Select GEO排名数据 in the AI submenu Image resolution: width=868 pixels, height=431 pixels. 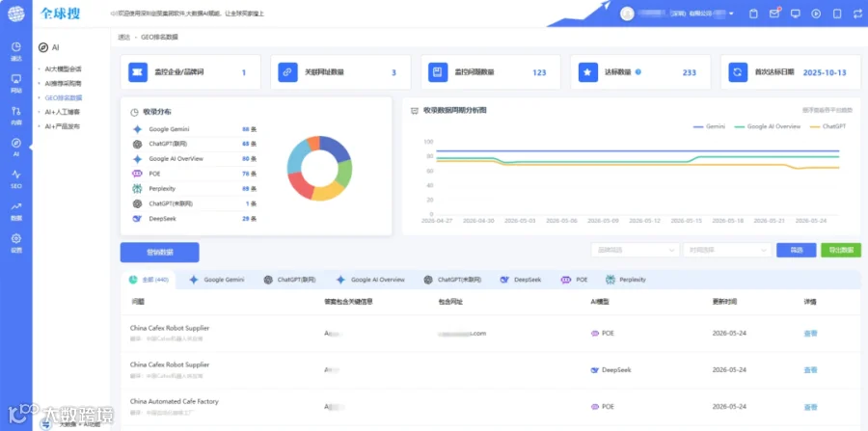[63, 98]
